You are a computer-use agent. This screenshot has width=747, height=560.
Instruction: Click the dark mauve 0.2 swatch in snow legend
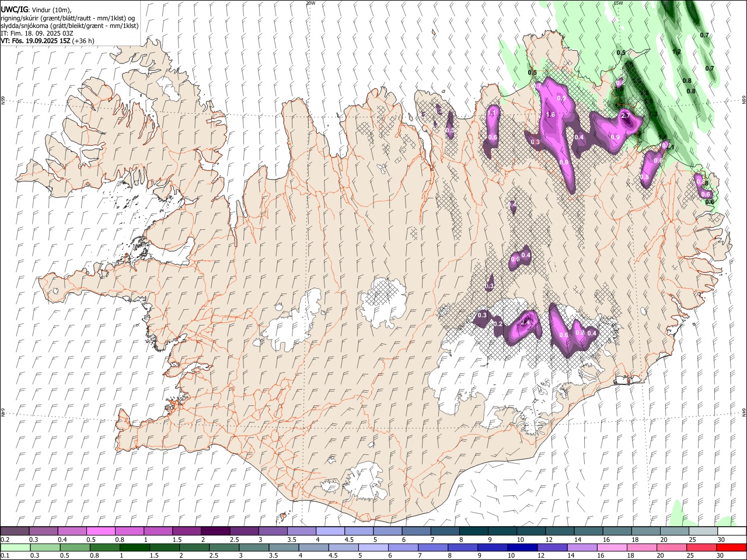pyautogui.click(x=15, y=531)
